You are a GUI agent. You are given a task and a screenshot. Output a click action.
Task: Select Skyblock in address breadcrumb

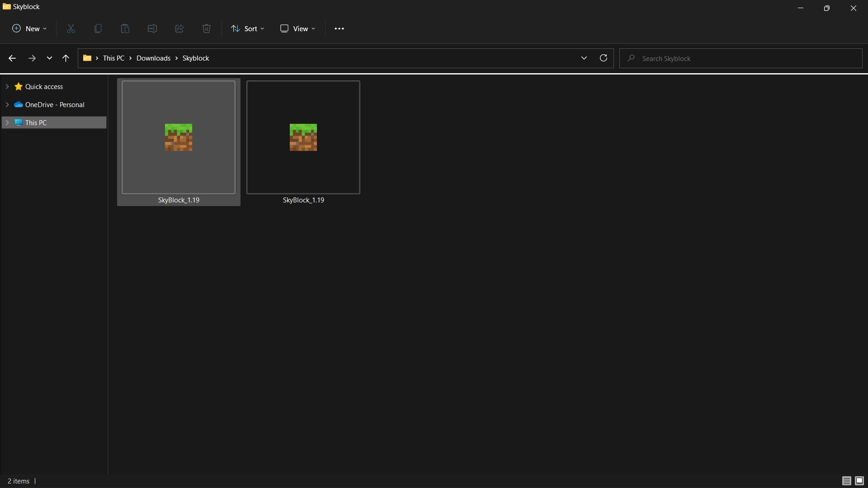point(196,58)
